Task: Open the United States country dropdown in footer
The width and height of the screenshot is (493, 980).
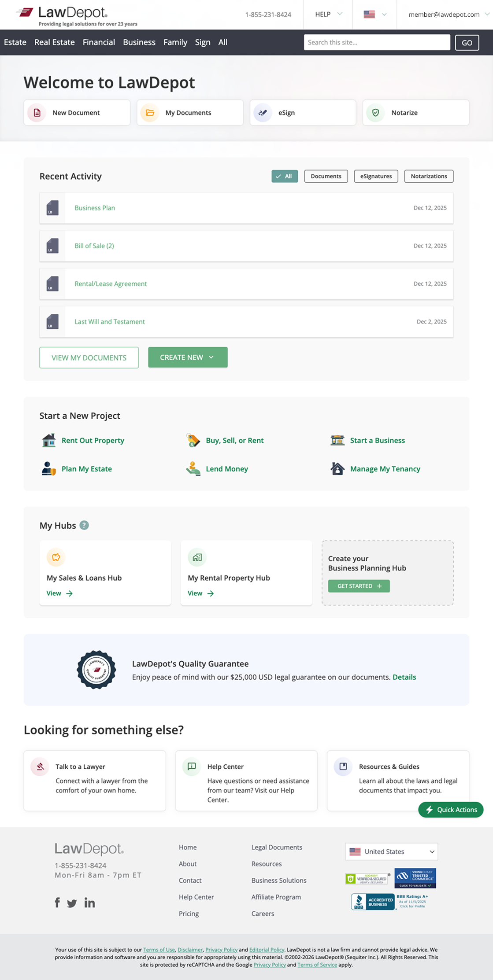Action: coord(392,851)
